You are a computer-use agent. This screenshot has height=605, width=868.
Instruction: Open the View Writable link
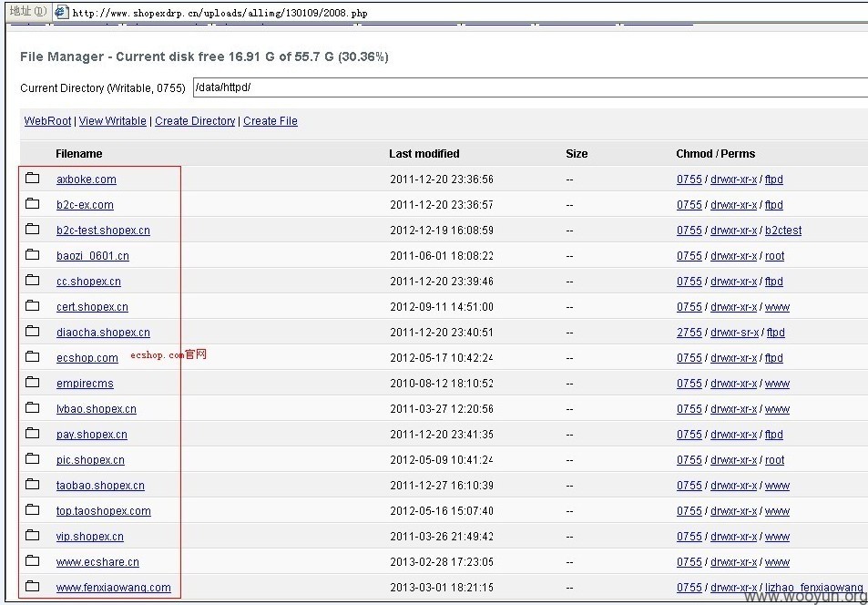pos(113,121)
